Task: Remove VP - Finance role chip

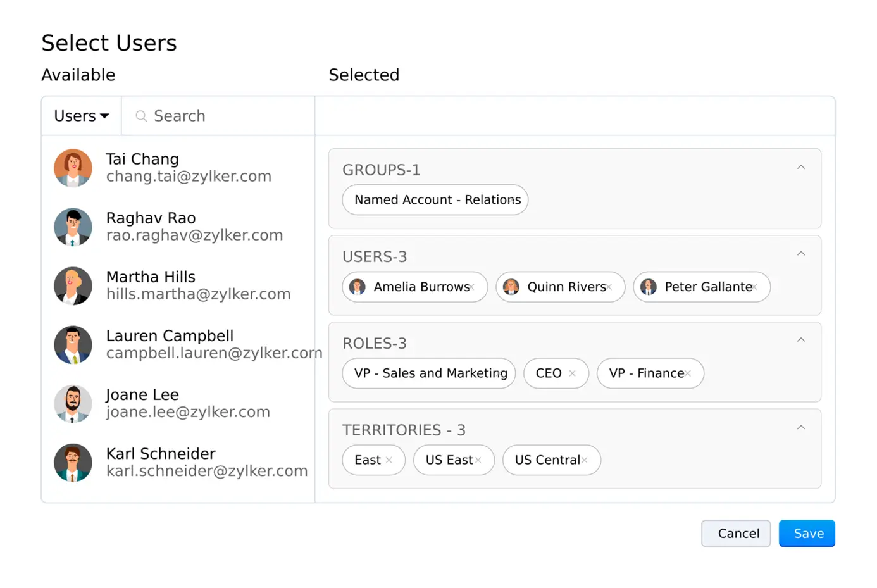Action: (688, 373)
